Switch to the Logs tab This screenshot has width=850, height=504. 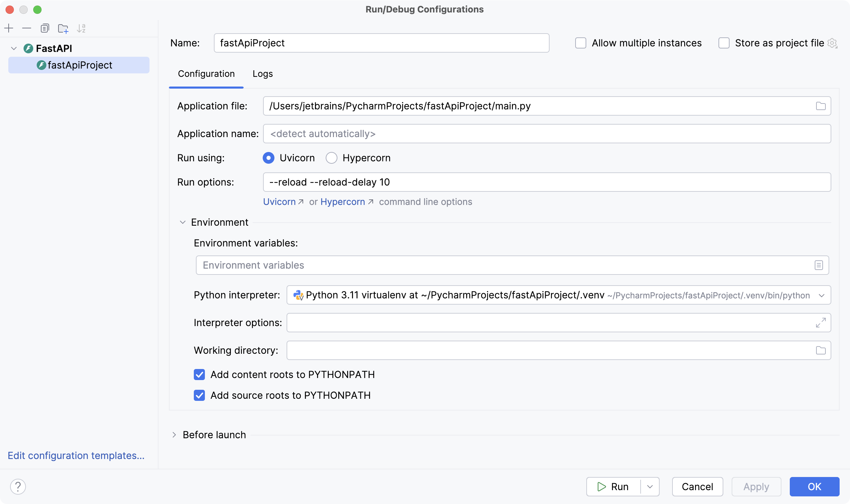click(x=262, y=74)
